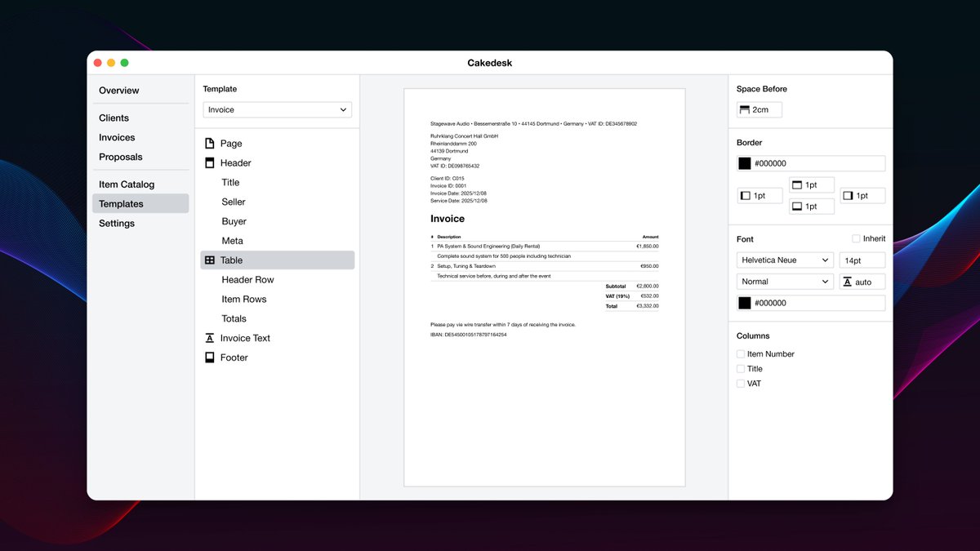Viewport: 980px width, 551px height.
Task: Click the left border width icon
Action: pos(745,195)
